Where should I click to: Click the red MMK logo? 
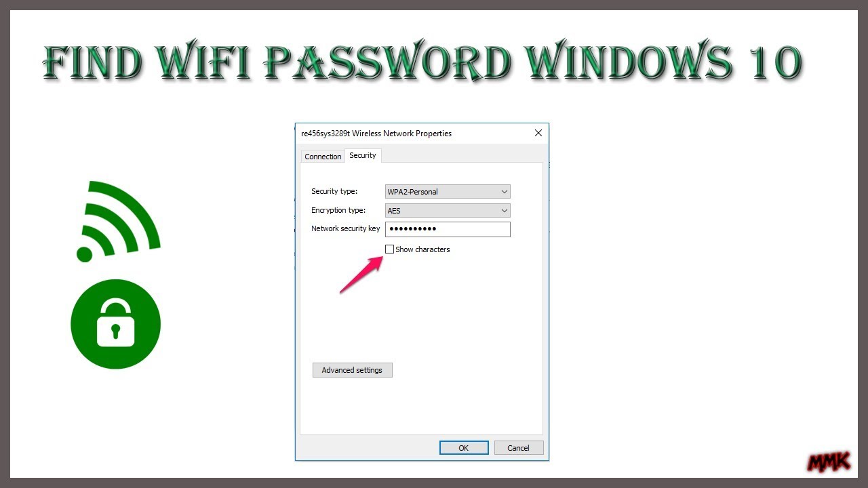click(x=829, y=462)
